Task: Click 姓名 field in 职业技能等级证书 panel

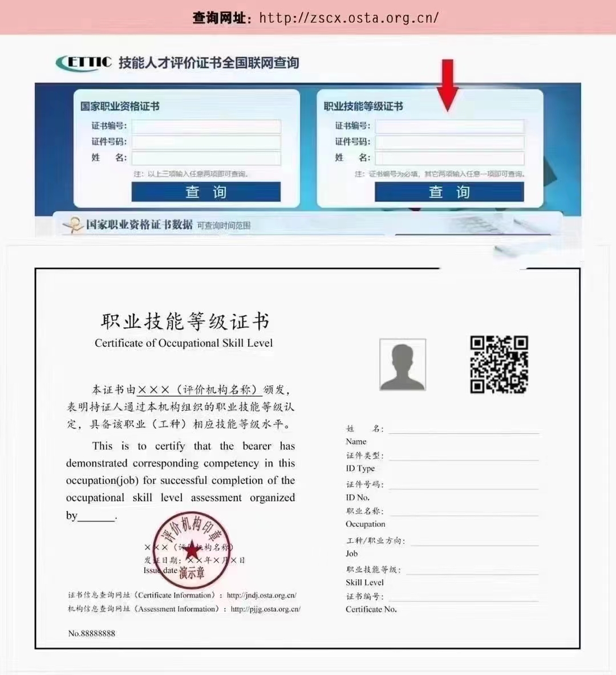Action: (449, 158)
